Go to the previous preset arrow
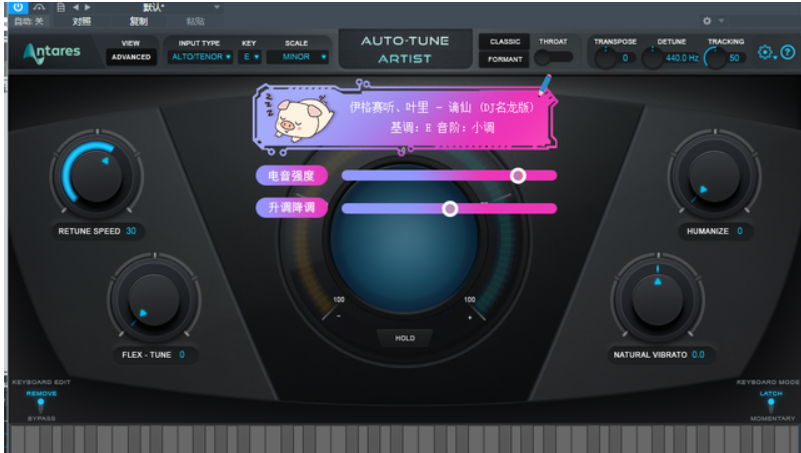 76,7
